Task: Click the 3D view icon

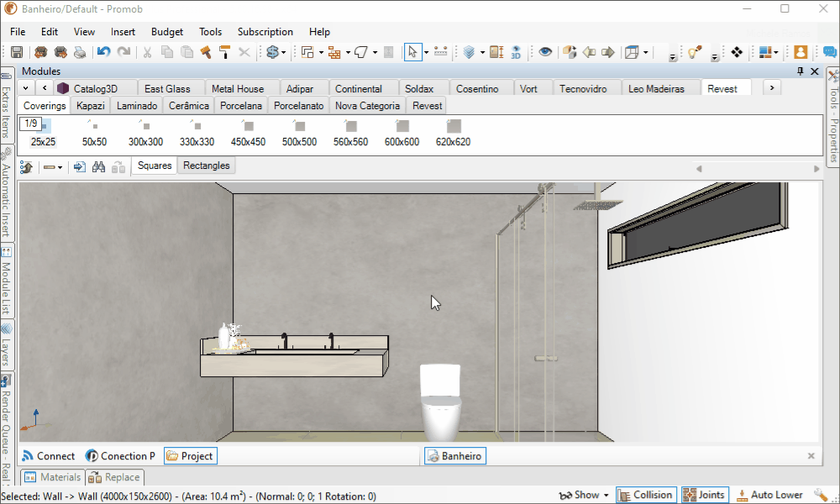Action: (x=517, y=52)
